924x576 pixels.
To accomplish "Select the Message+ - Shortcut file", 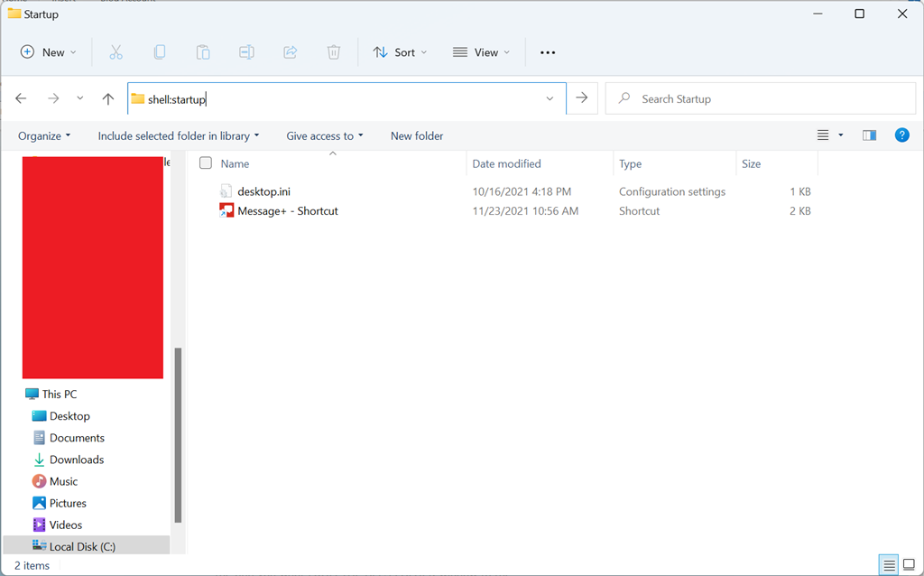I will [x=287, y=211].
